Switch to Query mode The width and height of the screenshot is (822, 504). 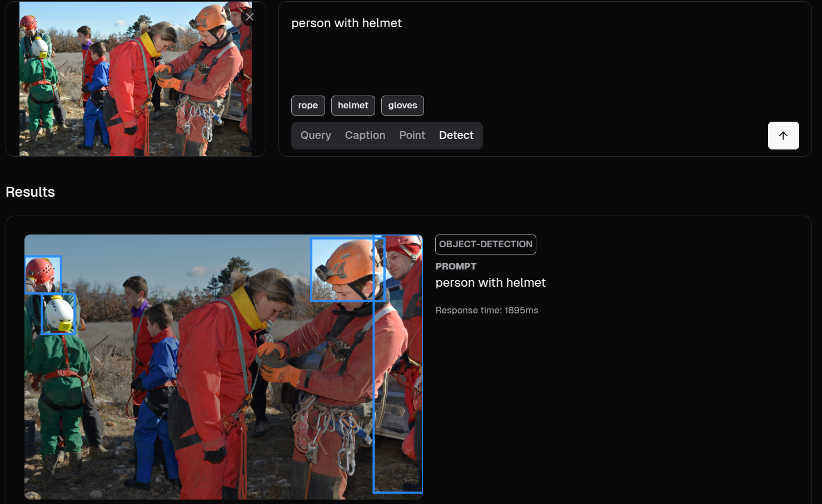[x=316, y=136]
